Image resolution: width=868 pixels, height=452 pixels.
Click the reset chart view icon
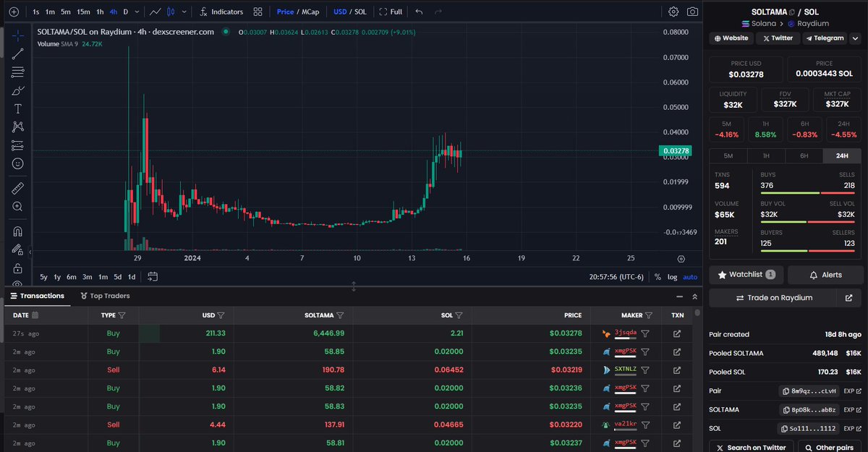(681, 258)
